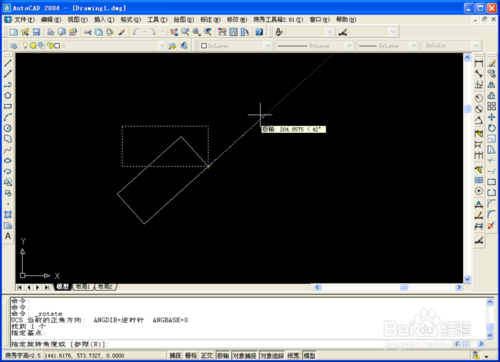This screenshot has width=500, height=362.
Task: Switch to the 布局2 layout tab
Action: 105,287
